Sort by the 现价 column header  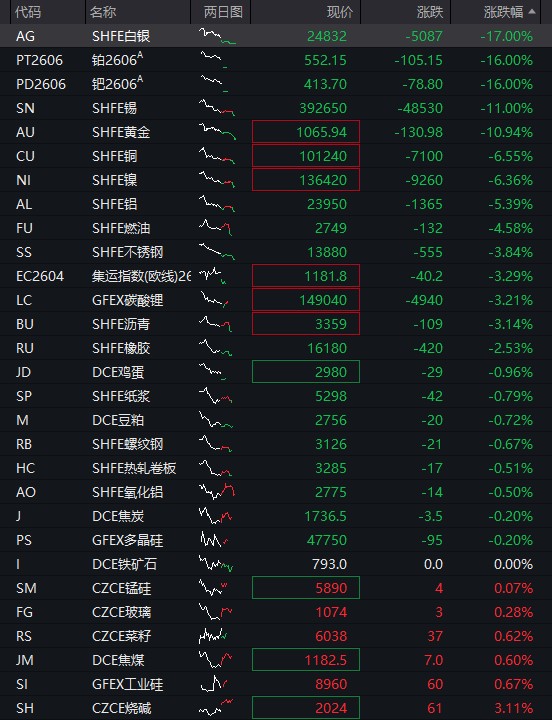click(x=340, y=12)
